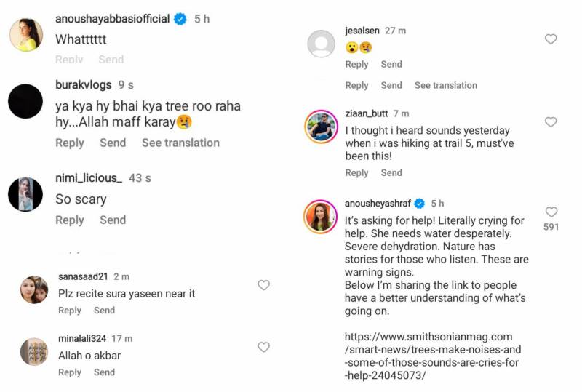
Task: Open anousheyashraf's profile avatar
Action: 321,216
